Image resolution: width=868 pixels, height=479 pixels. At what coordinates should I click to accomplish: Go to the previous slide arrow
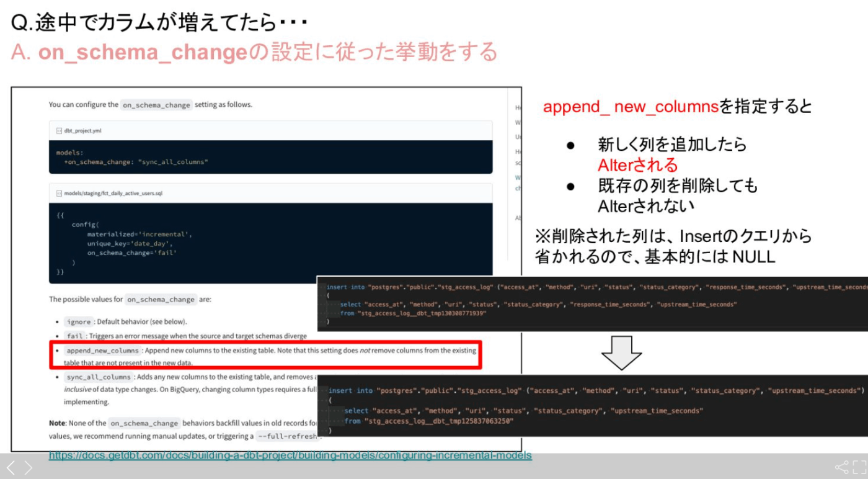[11, 467]
